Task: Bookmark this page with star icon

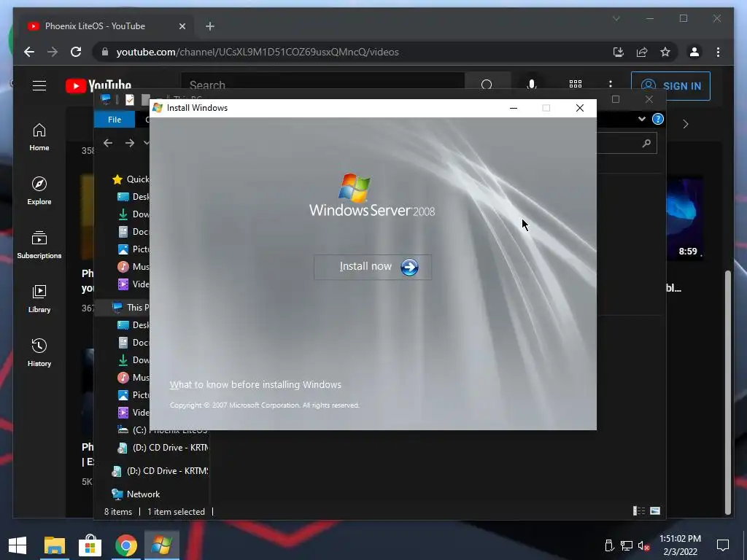Action: click(x=665, y=52)
